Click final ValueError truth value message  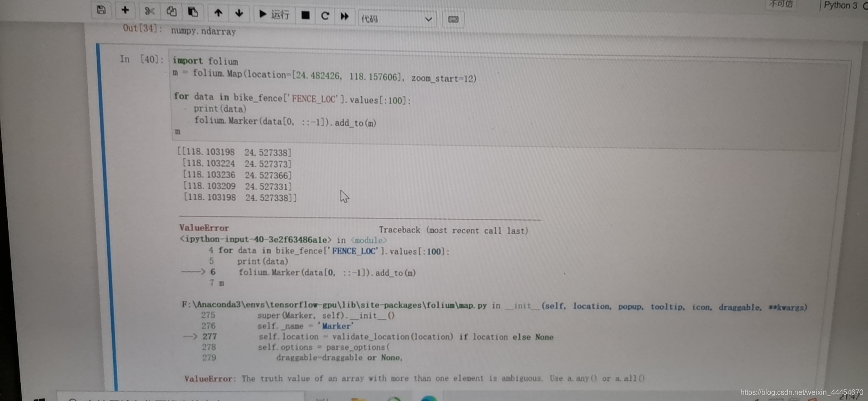point(414,378)
